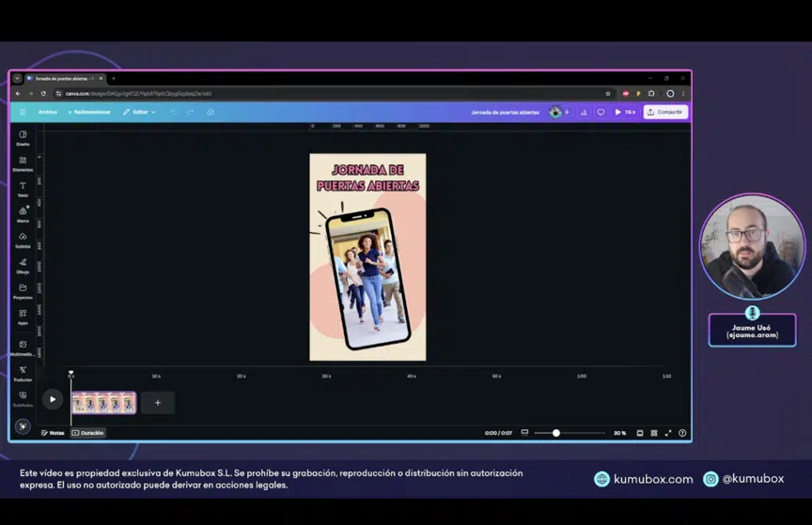
Task: Redo the last action
Action: (x=190, y=112)
